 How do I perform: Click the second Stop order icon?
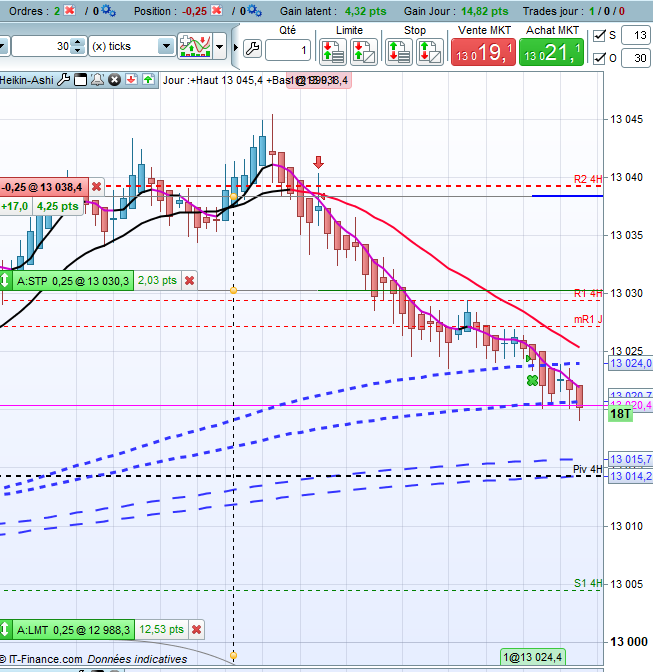click(x=430, y=52)
